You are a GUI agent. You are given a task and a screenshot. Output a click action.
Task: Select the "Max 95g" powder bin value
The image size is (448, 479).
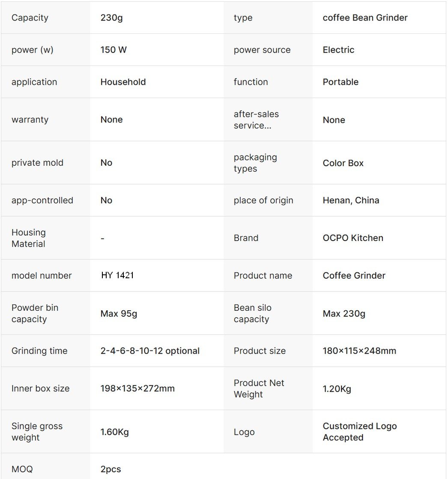coord(119,314)
